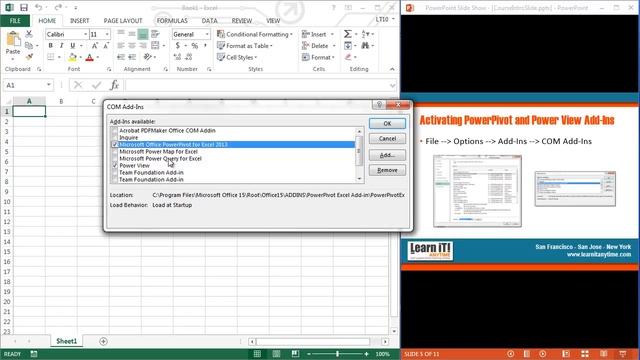Image resolution: width=640 pixels, height=360 pixels.
Task: Uncheck Microsoft Office PowerPivot for Excel 2013
Action: [x=114, y=144]
